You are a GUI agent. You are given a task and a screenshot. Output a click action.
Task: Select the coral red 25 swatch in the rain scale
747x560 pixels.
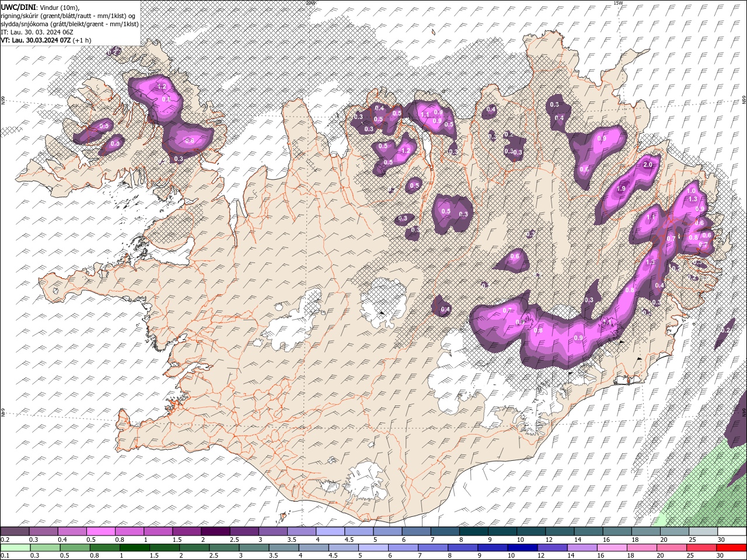click(x=702, y=548)
